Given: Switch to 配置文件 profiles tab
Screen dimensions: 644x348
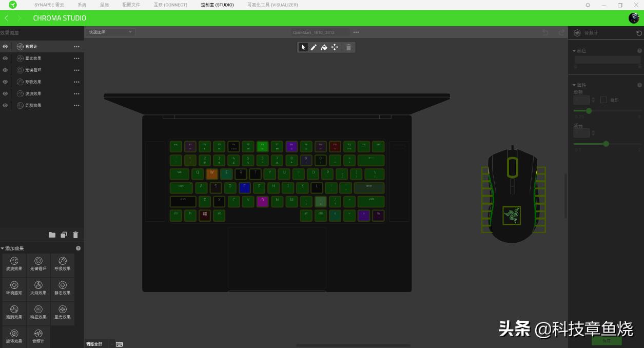Looking at the screenshot, I should coord(131,5).
